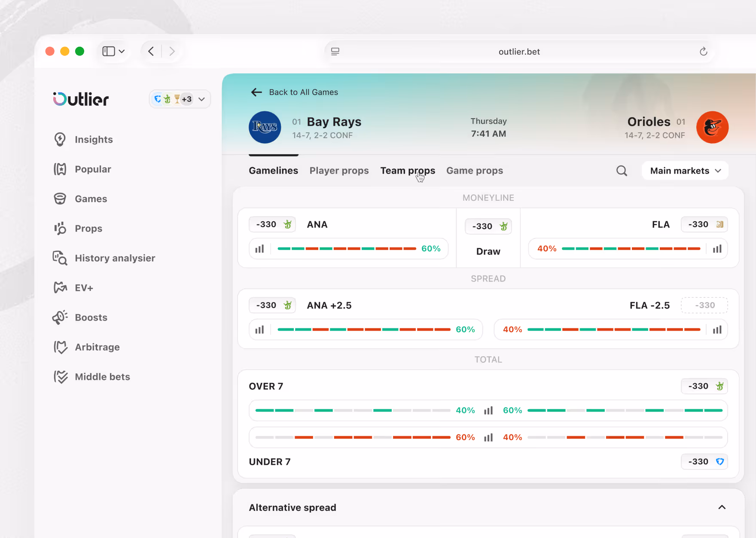Click the Bay Rays team logo
The width and height of the screenshot is (756, 538).
pyautogui.click(x=265, y=127)
